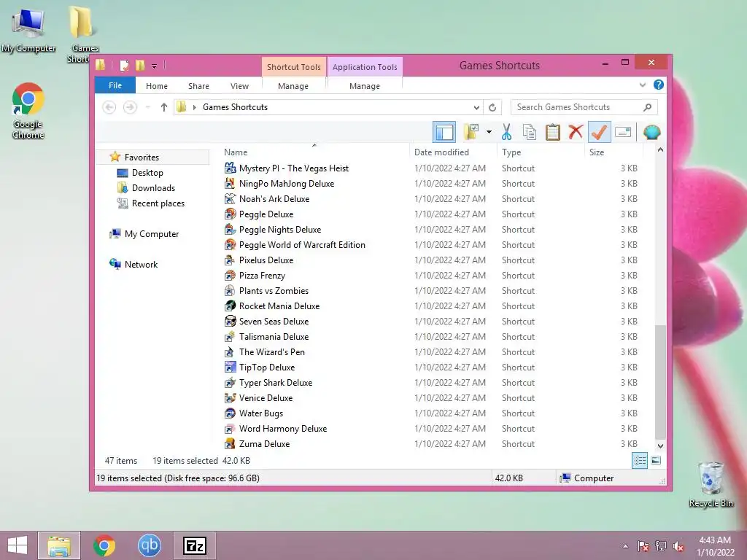Select the Plants vs Zombies shortcut icon

pos(230,290)
